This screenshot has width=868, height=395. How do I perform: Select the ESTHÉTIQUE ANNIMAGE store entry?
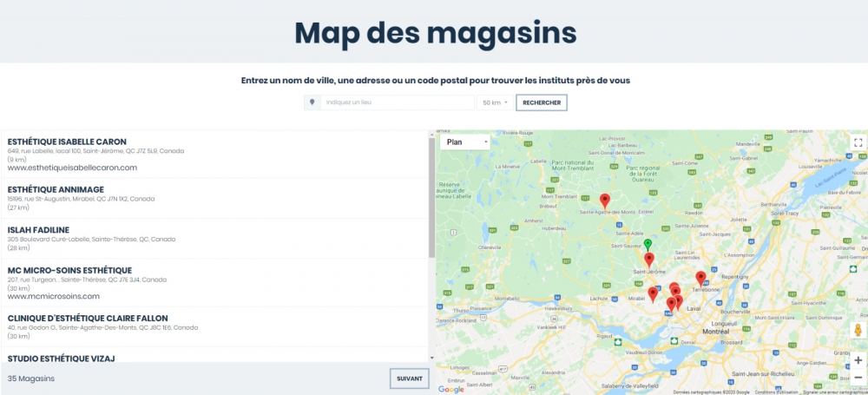coord(215,198)
